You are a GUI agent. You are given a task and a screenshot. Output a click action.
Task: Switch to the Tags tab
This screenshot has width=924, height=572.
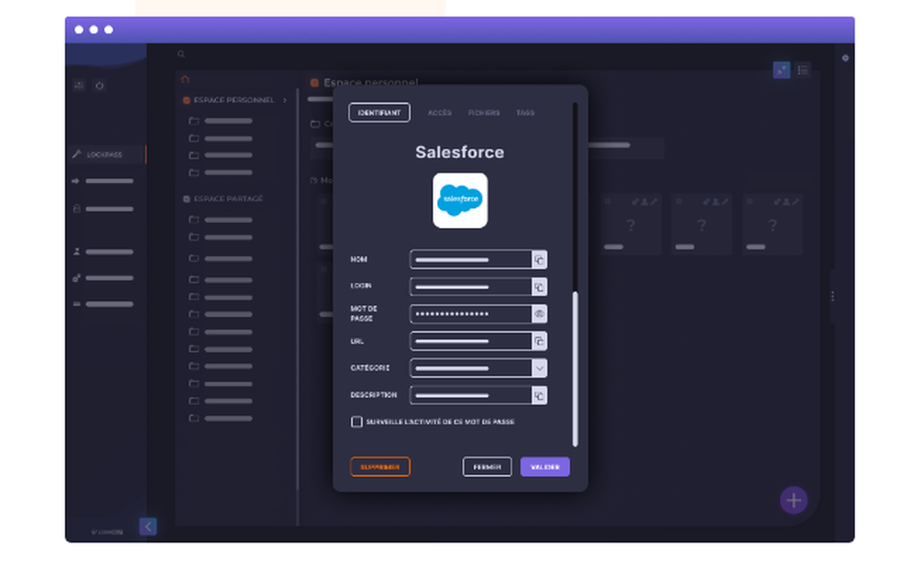(x=525, y=113)
